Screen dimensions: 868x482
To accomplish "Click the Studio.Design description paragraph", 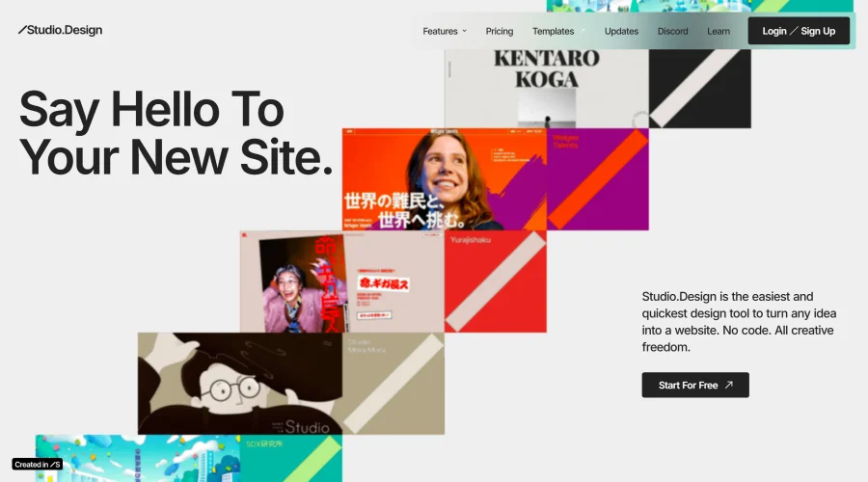I will 739,322.
